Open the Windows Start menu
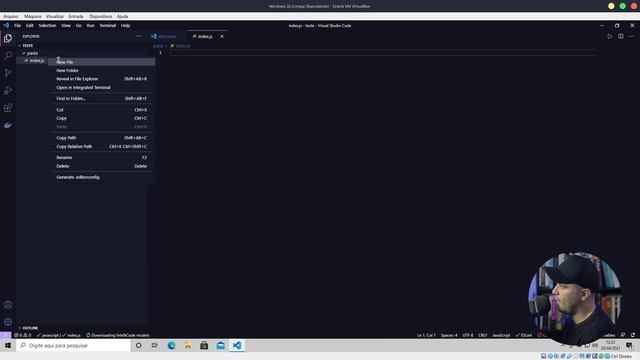This screenshot has width=640, height=360. [8, 345]
